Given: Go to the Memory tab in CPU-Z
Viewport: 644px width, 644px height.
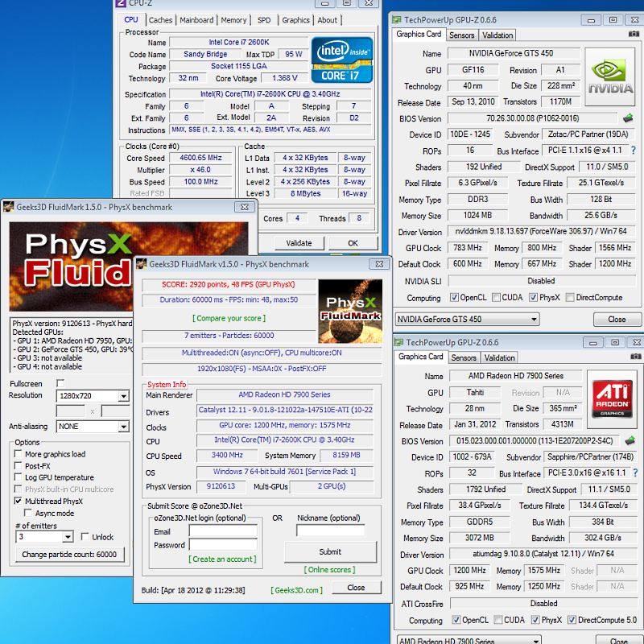Looking at the screenshot, I should tap(233, 20).
